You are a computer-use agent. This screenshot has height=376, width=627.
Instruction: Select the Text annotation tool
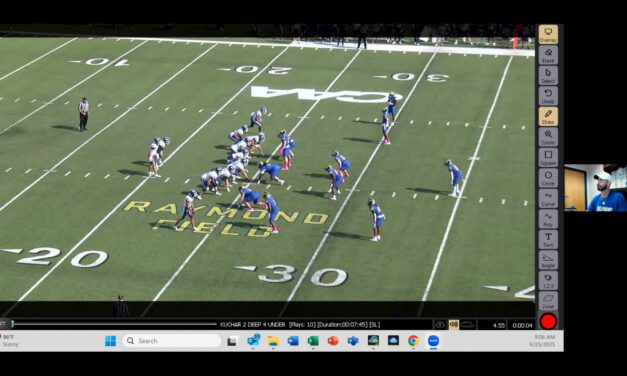pyautogui.click(x=548, y=239)
